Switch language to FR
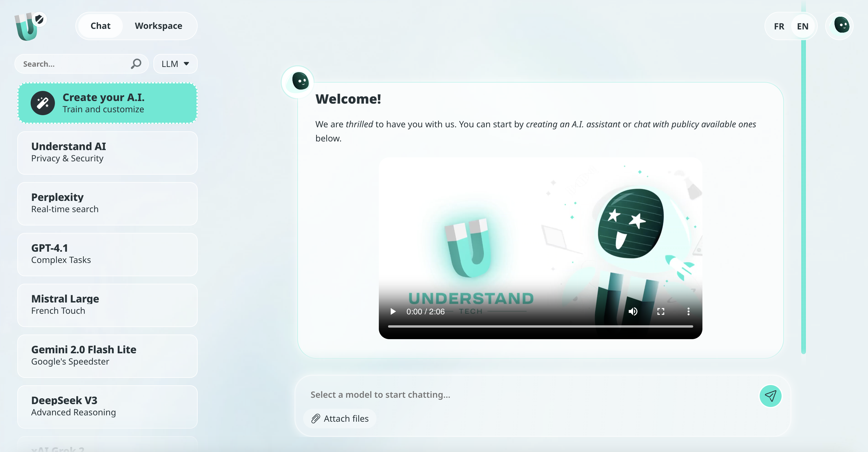 pos(779,26)
